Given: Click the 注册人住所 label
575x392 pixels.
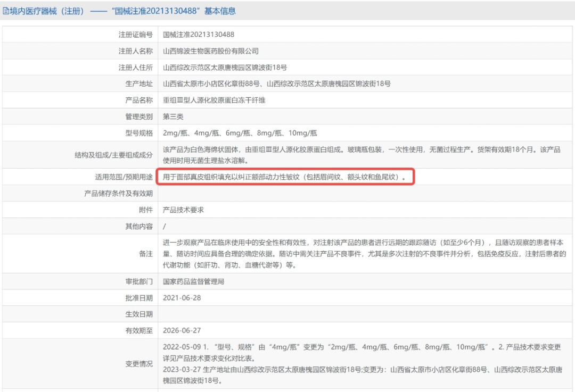Looking at the screenshot, I should coord(135,68).
